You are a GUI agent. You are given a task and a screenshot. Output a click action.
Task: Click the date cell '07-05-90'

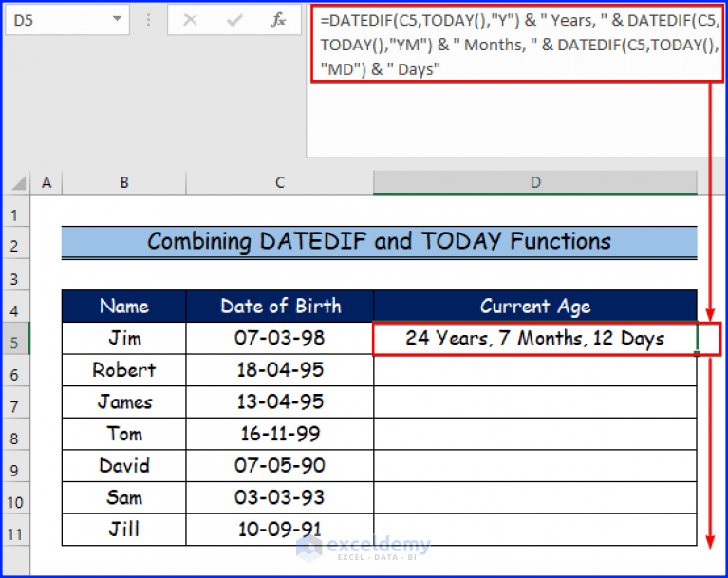click(279, 466)
